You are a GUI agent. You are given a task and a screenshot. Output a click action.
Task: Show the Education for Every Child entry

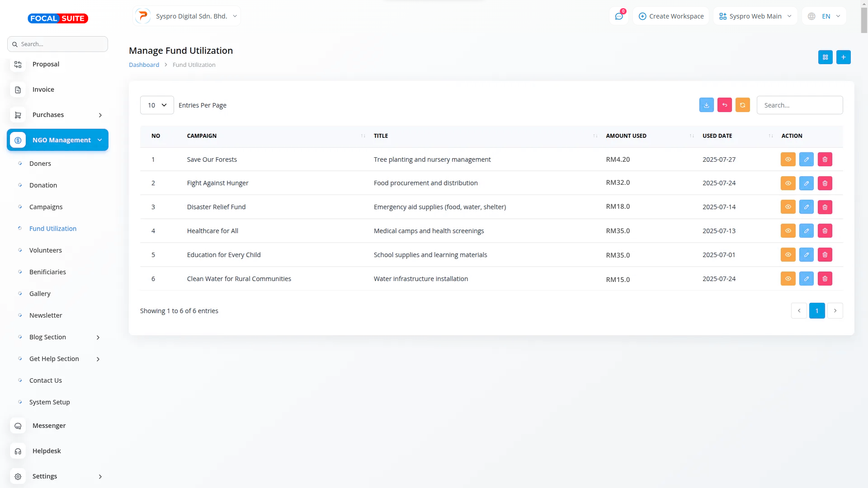788,255
